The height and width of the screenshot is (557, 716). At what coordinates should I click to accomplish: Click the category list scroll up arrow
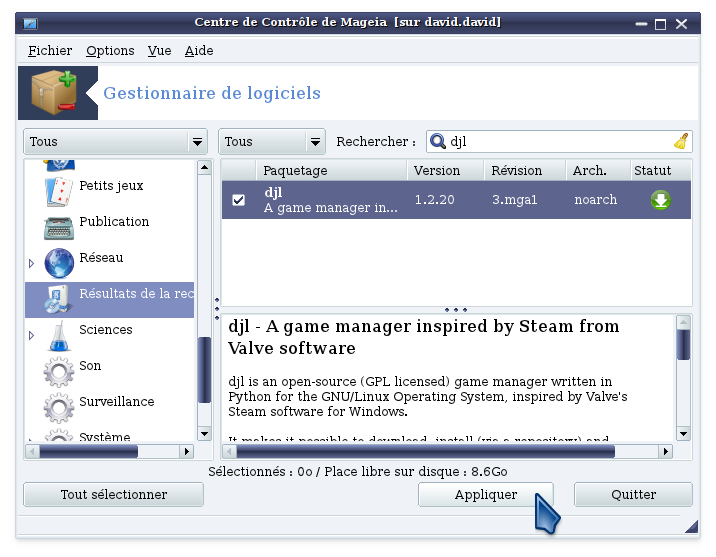[x=204, y=168]
